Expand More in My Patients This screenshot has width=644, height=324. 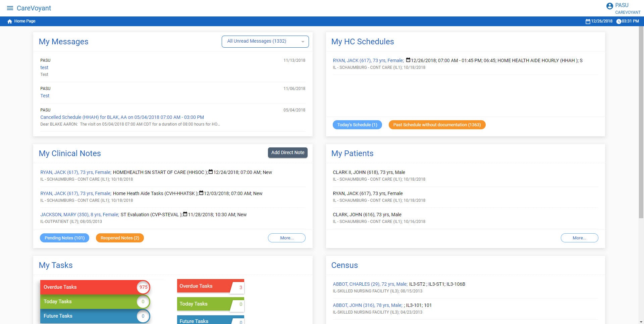(579, 238)
